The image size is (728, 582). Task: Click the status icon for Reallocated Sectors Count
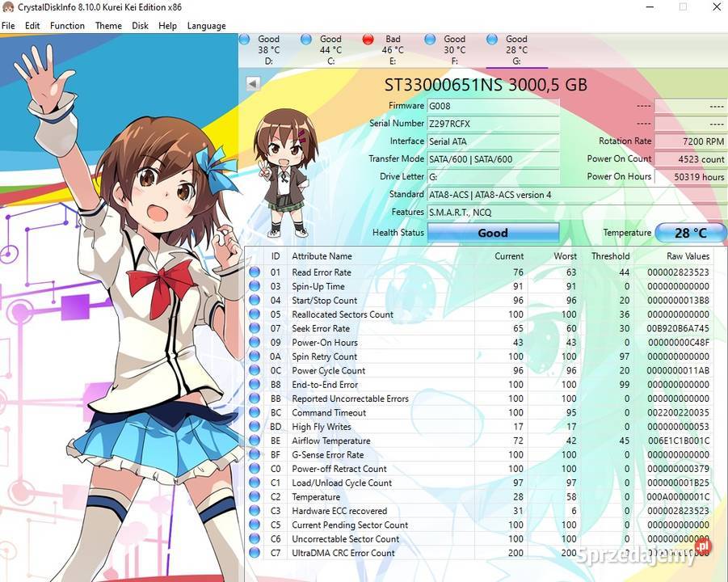click(x=255, y=314)
